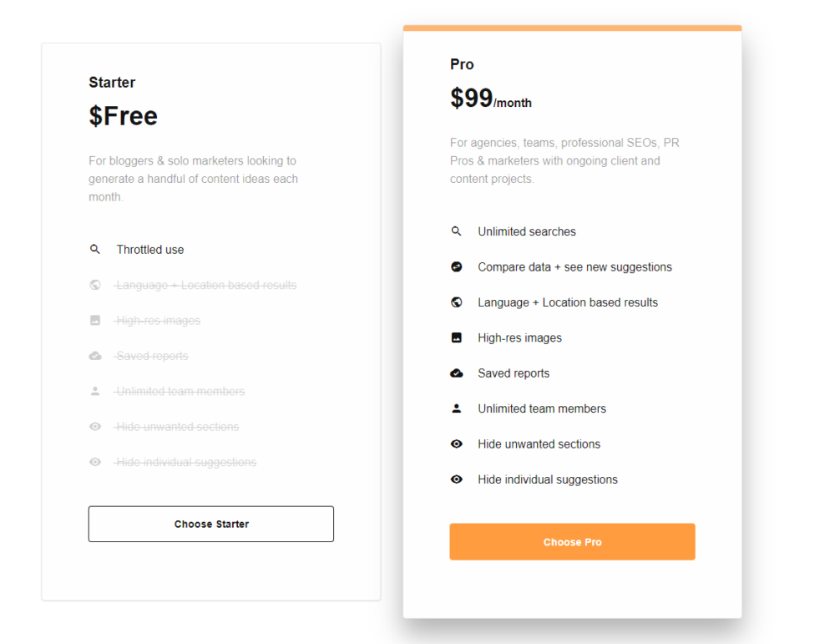Click the $99/month price

(490, 99)
